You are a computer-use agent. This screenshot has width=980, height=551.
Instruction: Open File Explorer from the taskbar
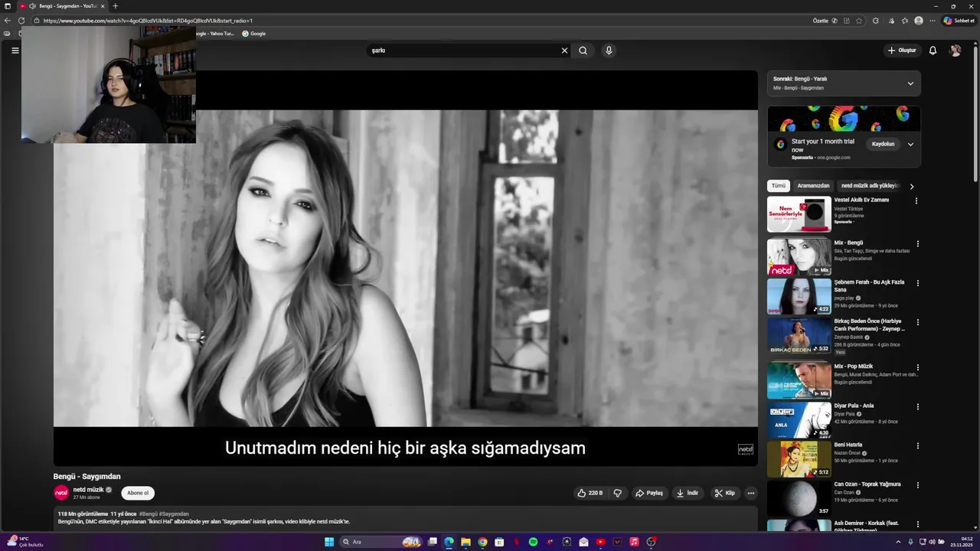[x=465, y=542]
